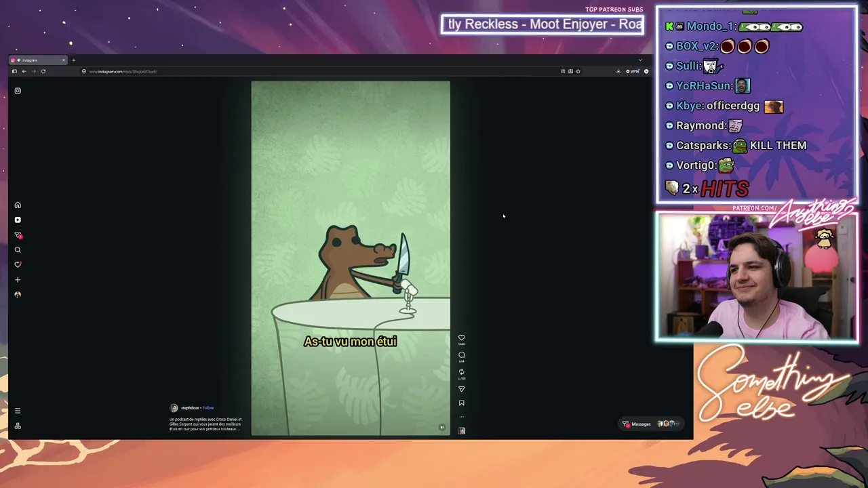Open browser downloads
This screenshot has height=488, width=868.
click(x=618, y=71)
